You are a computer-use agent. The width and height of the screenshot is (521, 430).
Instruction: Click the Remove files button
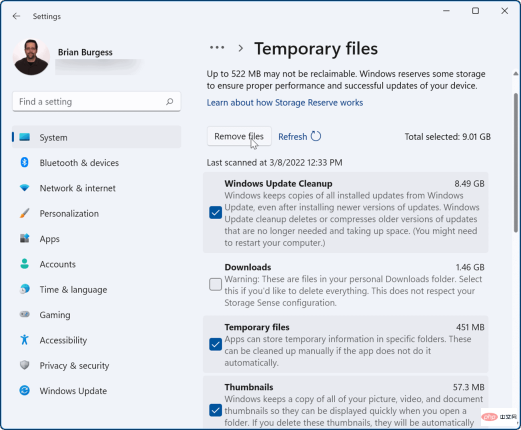point(239,136)
